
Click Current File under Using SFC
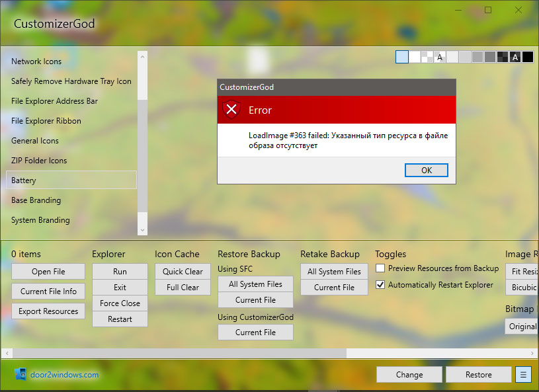(x=255, y=300)
